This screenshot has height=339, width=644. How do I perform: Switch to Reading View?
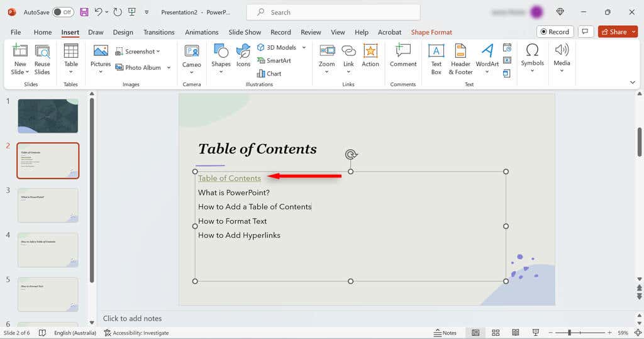click(x=516, y=333)
